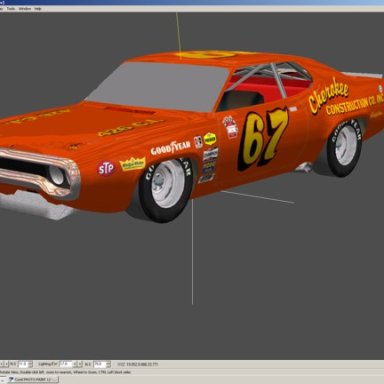
Task: Click the Lighting value input field
Action: pyautogui.click(x=65, y=364)
